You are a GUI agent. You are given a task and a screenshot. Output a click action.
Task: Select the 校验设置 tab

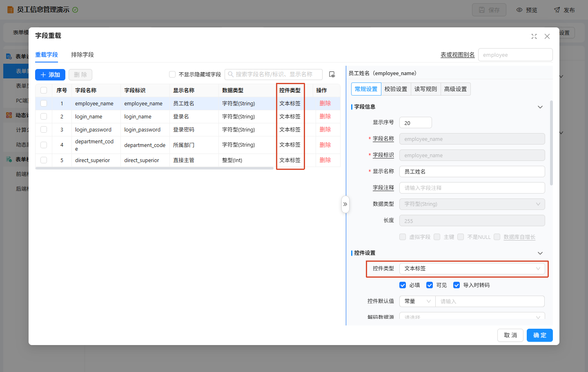pos(396,89)
